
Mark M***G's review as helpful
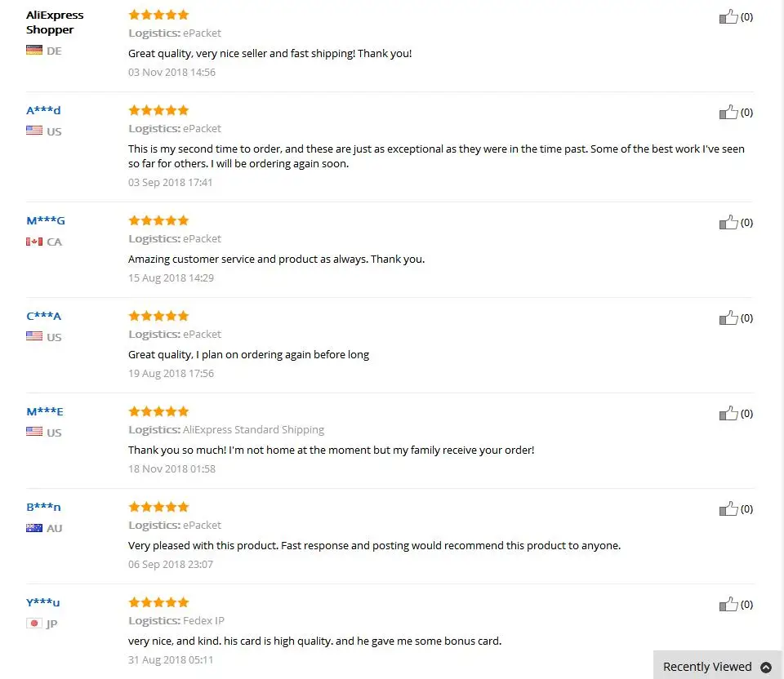(x=728, y=222)
